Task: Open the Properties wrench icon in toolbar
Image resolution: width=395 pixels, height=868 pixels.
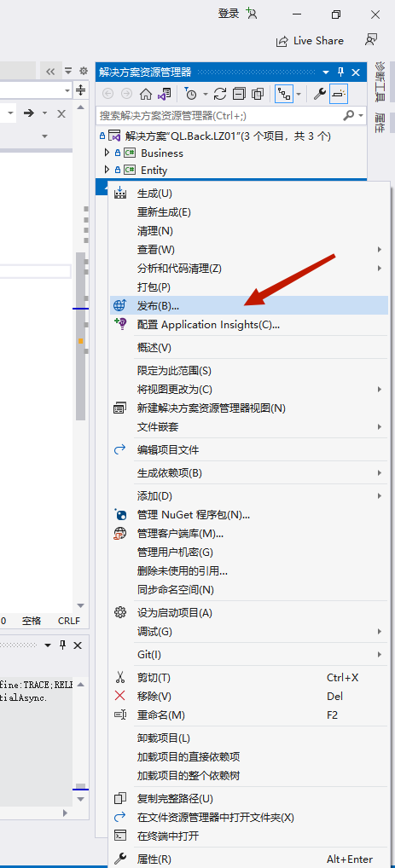Action: pos(320,94)
